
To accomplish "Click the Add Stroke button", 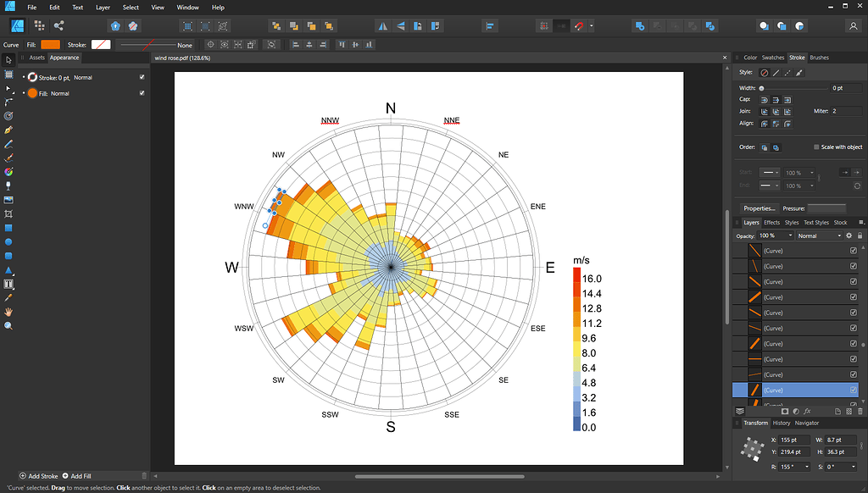I will click(x=38, y=476).
